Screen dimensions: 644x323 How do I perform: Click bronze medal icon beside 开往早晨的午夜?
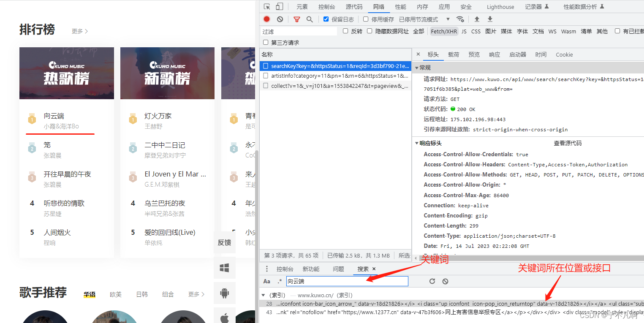click(x=32, y=177)
